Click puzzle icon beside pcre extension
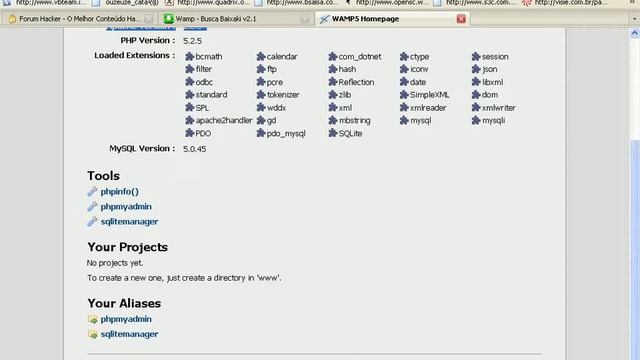Viewport: 640px width, 360px height. [x=261, y=82]
